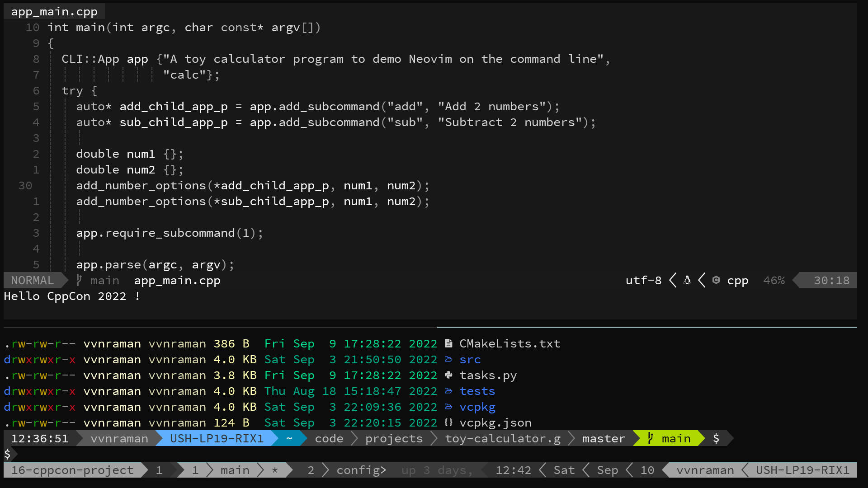Click the C++ filetype icon before cpp
The width and height of the screenshot is (868, 488).
716,280
